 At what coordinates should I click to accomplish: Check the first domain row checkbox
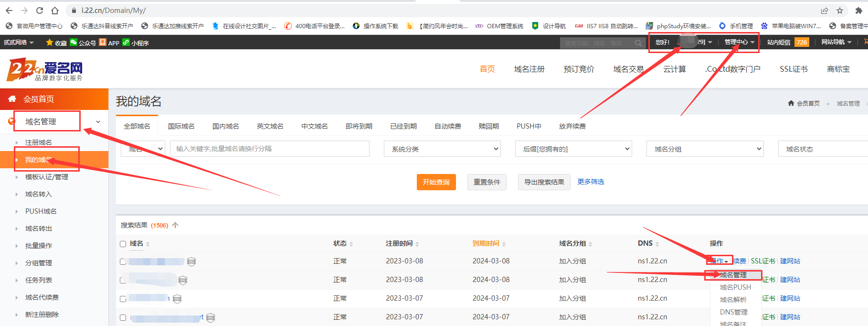click(123, 261)
